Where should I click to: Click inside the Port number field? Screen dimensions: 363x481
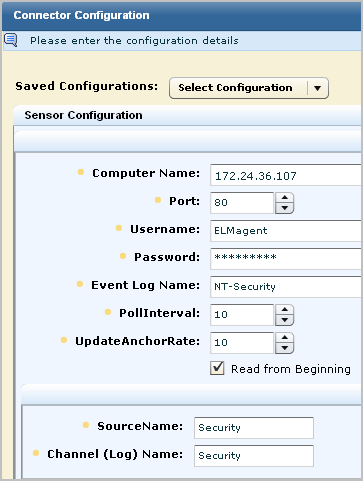(242, 203)
